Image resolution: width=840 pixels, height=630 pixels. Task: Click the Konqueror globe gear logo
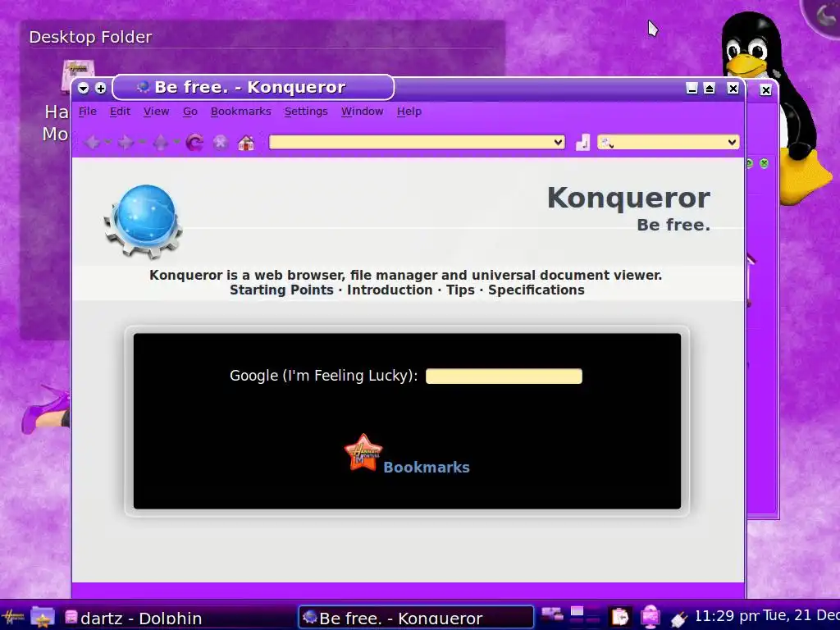coord(144,221)
